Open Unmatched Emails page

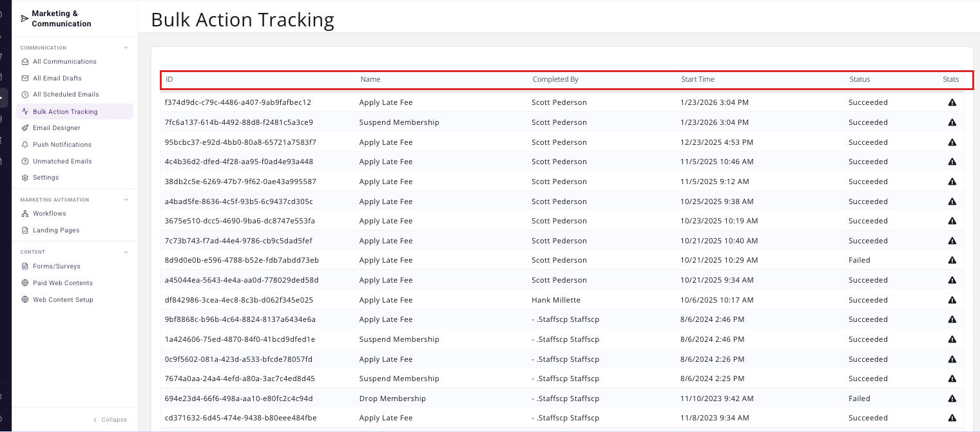coord(62,162)
